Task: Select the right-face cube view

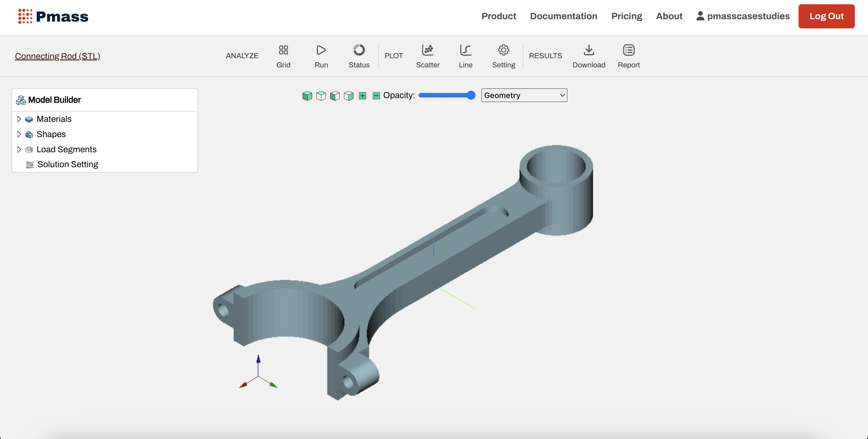Action: coord(348,95)
